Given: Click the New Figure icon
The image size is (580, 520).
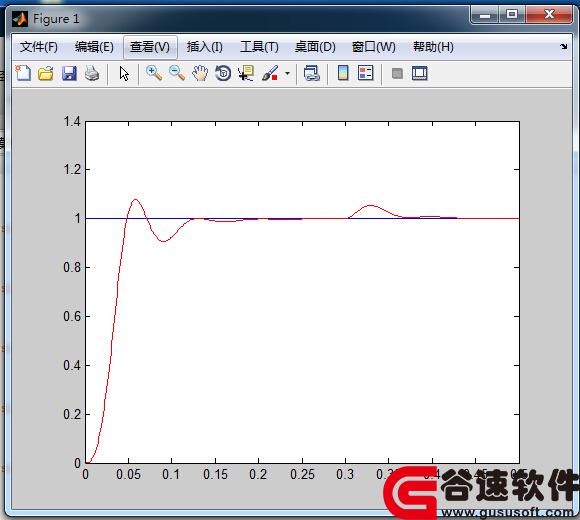Looking at the screenshot, I should pos(23,73).
